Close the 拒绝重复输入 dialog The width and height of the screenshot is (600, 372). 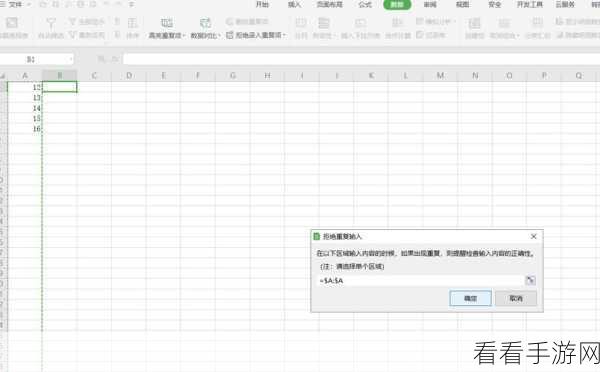(533, 237)
